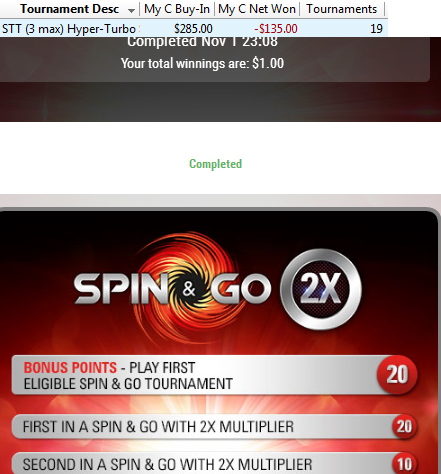Image resolution: width=441 pixels, height=474 pixels.
Task: Click the Tournaments column header
Action: click(342, 9)
